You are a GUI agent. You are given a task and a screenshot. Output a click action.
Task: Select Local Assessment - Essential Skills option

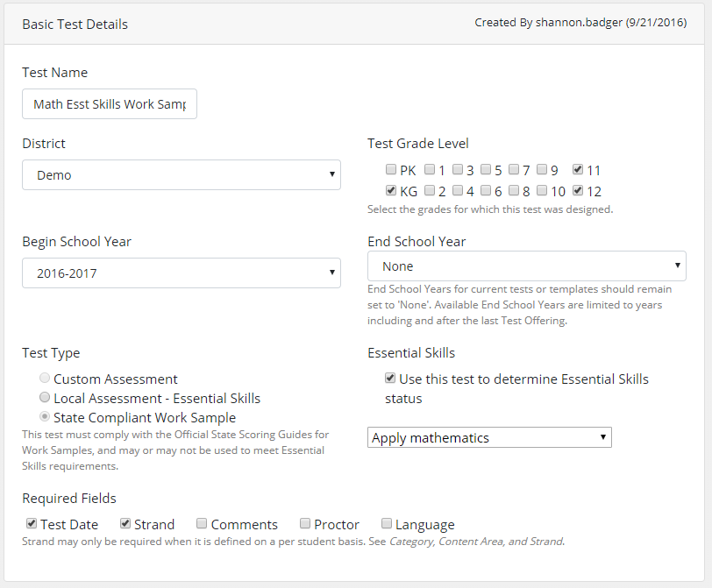[44, 399]
